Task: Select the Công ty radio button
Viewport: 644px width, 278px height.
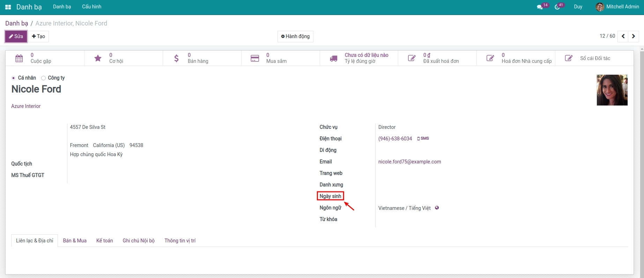Action: [x=44, y=78]
